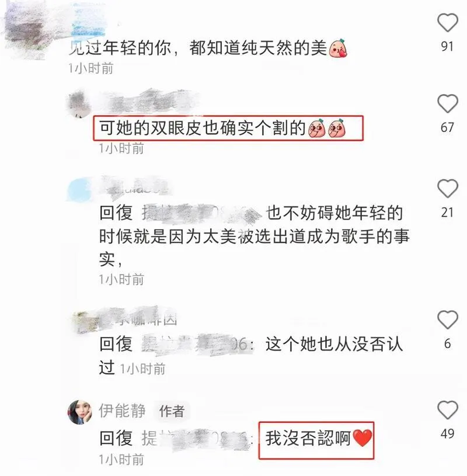467x476 pixels.
Task: Like the reply showing 6 likes
Action: [x=448, y=319]
